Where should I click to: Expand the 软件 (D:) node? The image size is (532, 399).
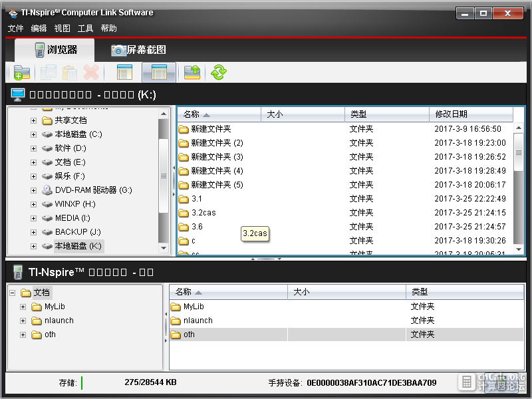33,148
